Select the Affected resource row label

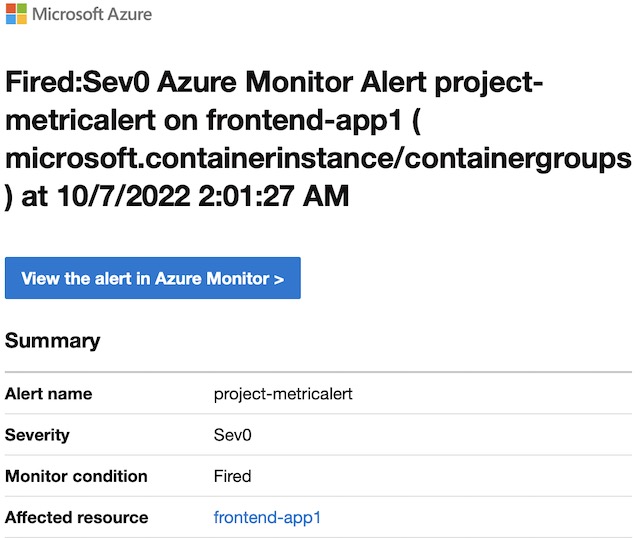[76, 517]
